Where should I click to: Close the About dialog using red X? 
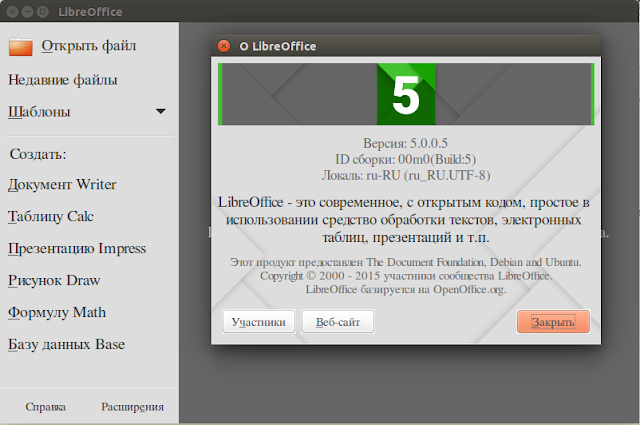(224, 46)
